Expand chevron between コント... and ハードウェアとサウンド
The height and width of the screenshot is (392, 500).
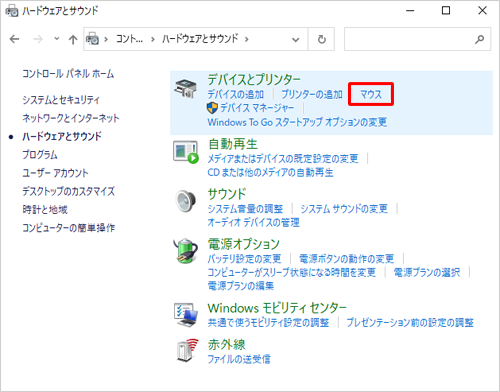153,39
